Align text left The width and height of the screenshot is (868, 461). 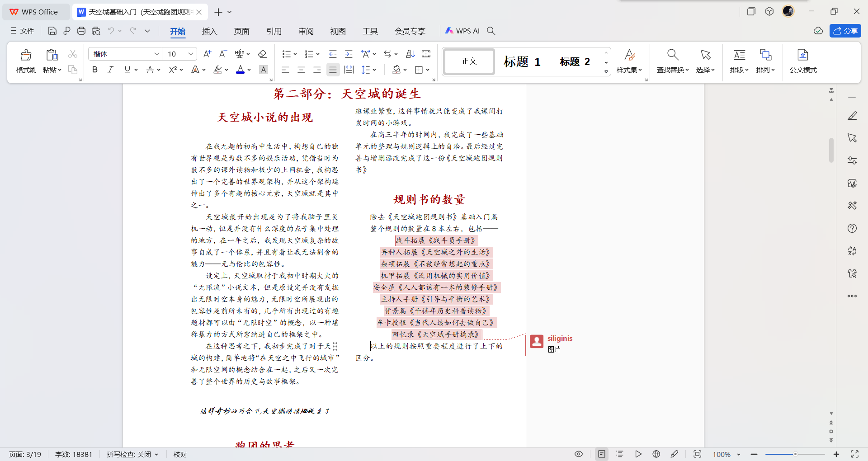coord(285,70)
